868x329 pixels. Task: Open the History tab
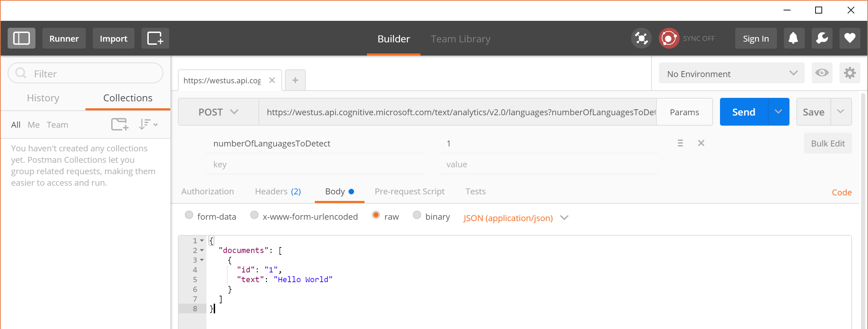(43, 98)
